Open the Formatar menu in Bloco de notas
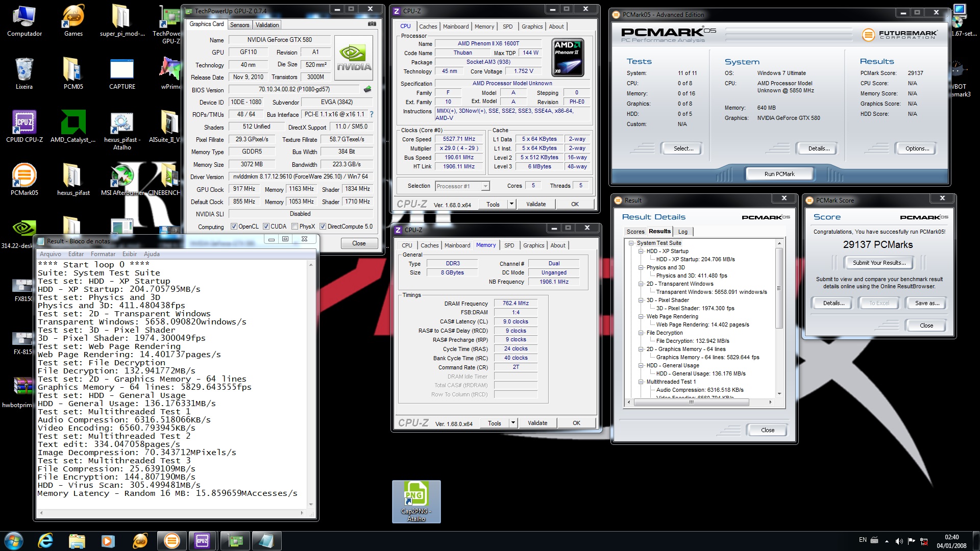This screenshot has height=551, width=980. (x=103, y=254)
